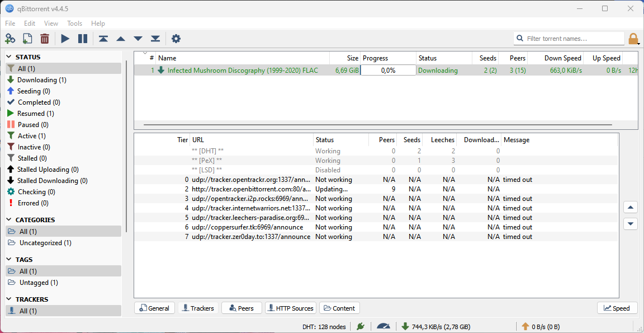Click the lock UI padlock icon
Viewport: 644px width, 333px height.
tap(633, 39)
